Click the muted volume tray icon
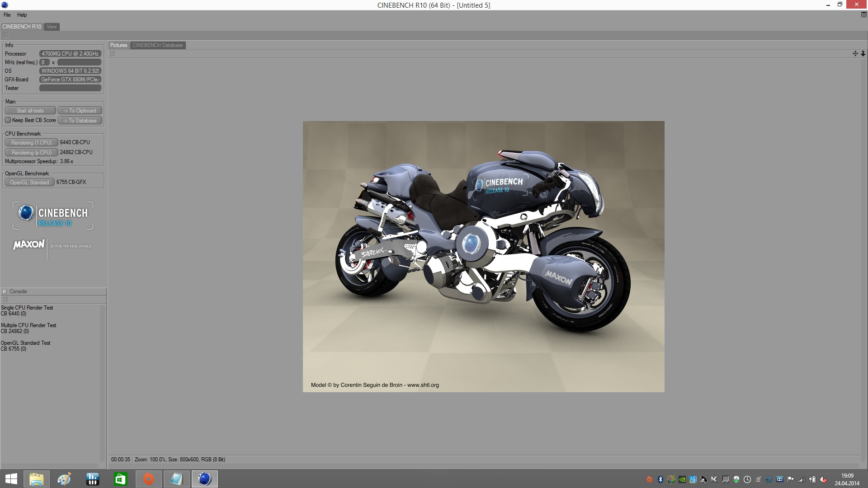Image resolution: width=868 pixels, height=488 pixels. point(823,479)
